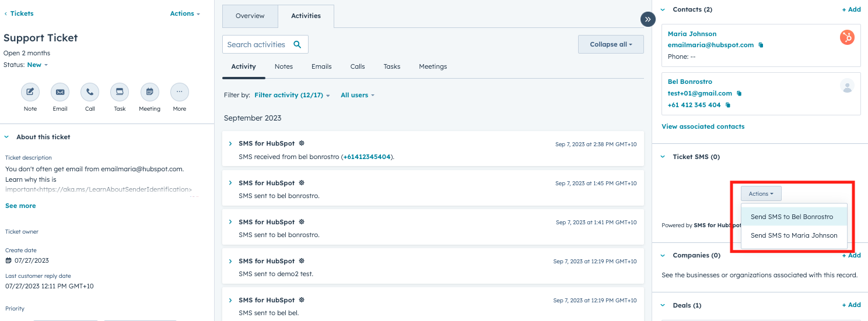Open the All users filter dropdown
Image resolution: width=868 pixels, height=321 pixels.
[x=358, y=95]
